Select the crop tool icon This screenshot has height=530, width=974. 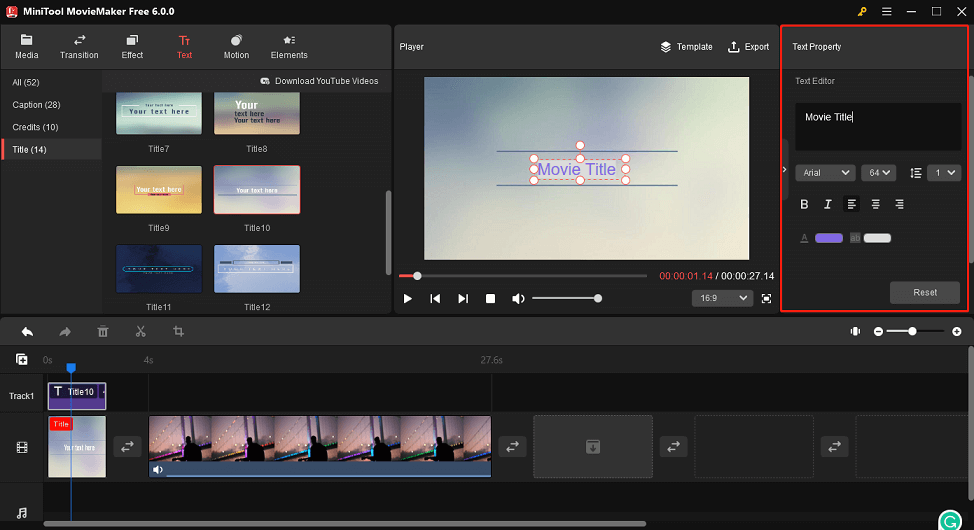coord(178,331)
